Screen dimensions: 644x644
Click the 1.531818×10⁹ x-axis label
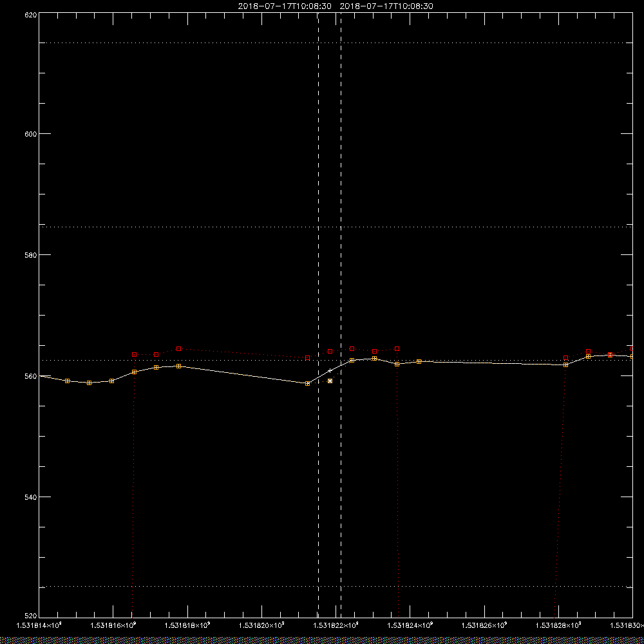187,625
